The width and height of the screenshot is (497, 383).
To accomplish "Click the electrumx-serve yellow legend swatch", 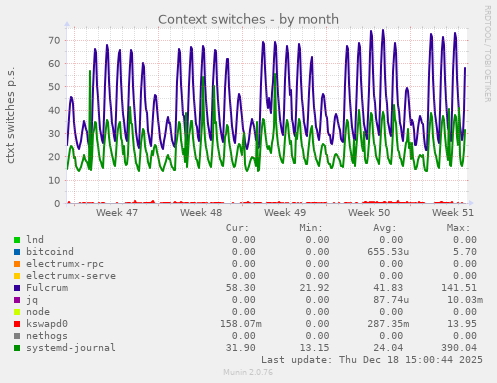I will (x=17, y=276).
